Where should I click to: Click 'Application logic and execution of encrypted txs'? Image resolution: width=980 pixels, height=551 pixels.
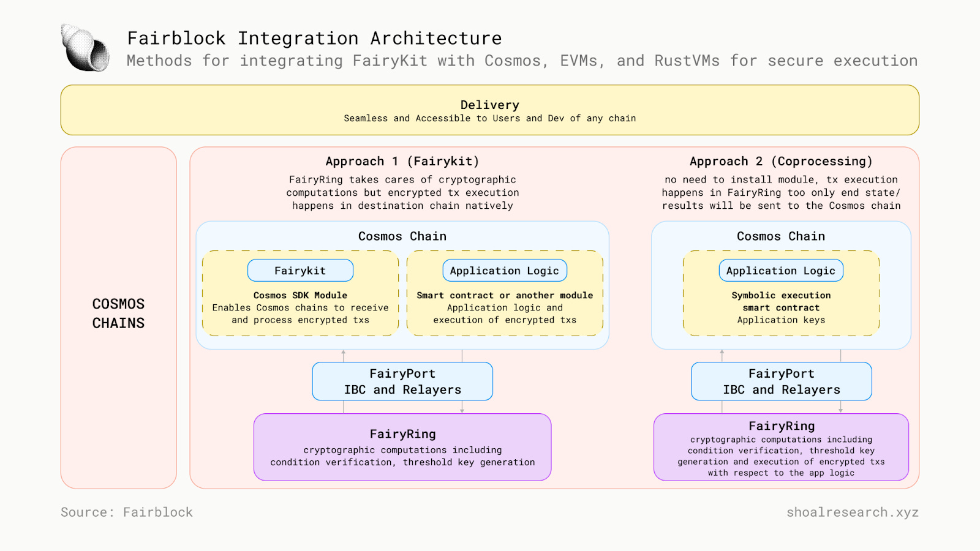point(505,313)
